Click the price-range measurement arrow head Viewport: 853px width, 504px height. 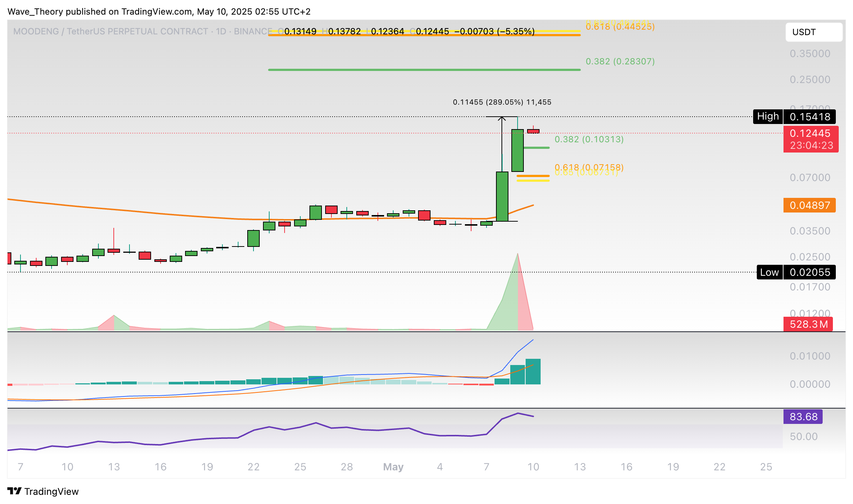tap(502, 118)
